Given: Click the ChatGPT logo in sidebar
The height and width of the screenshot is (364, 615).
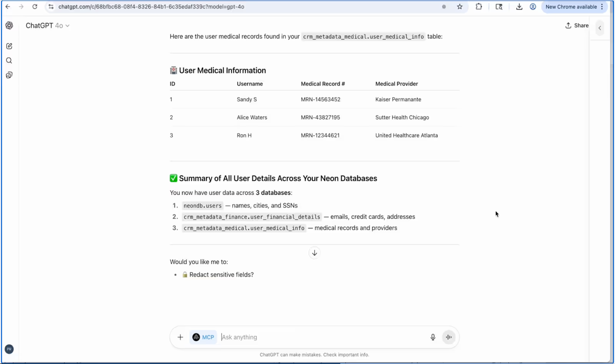Looking at the screenshot, I should pos(9,25).
